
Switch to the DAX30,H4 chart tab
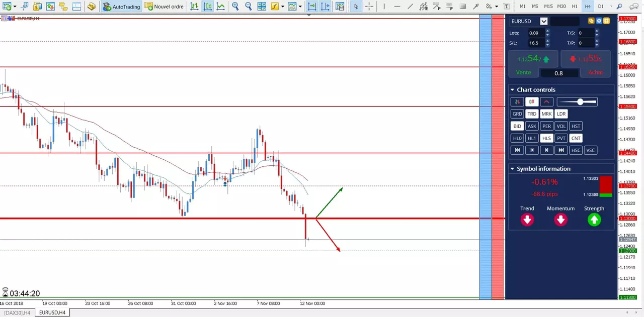tap(17, 313)
